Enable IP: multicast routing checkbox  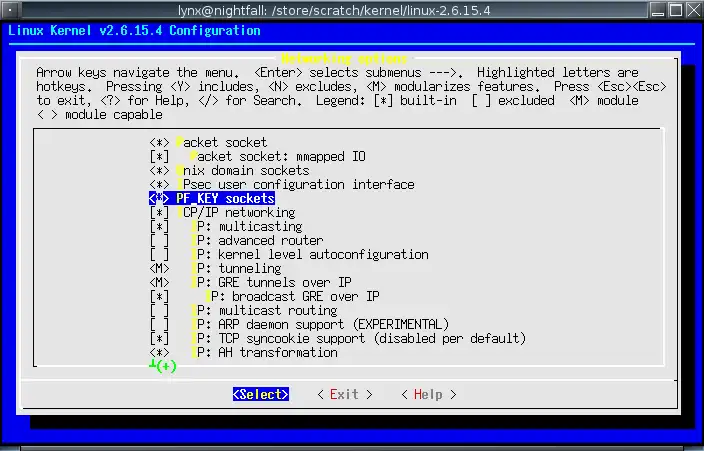pos(159,310)
